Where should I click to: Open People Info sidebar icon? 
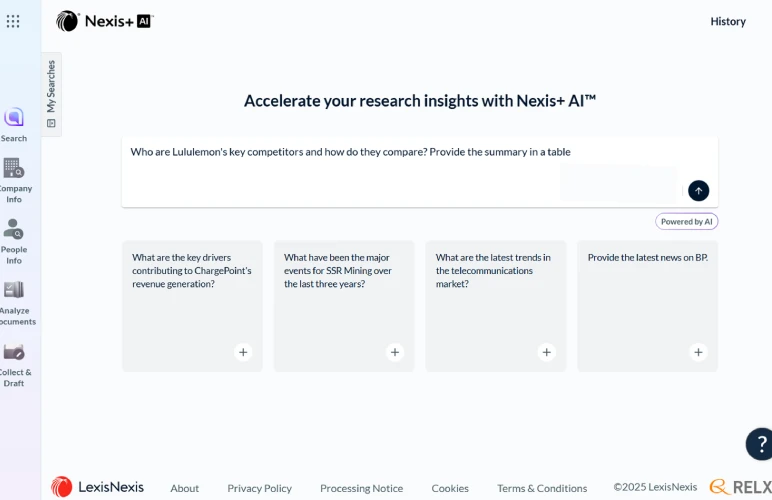click(14, 230)
